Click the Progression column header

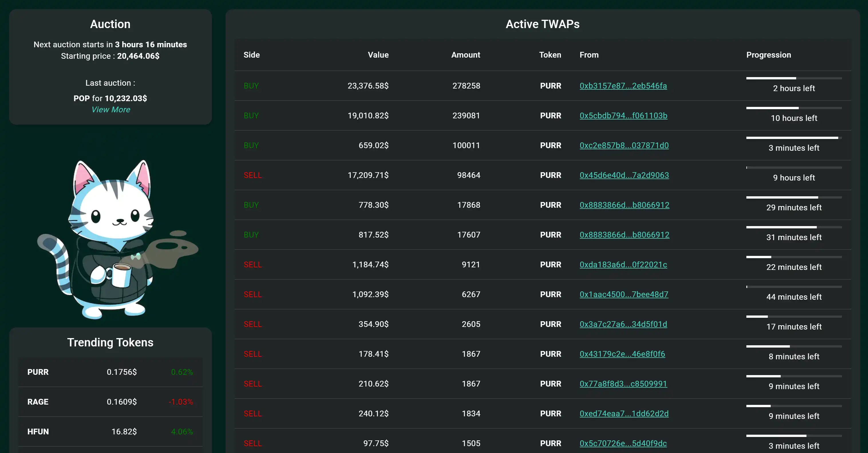(768, 55)
